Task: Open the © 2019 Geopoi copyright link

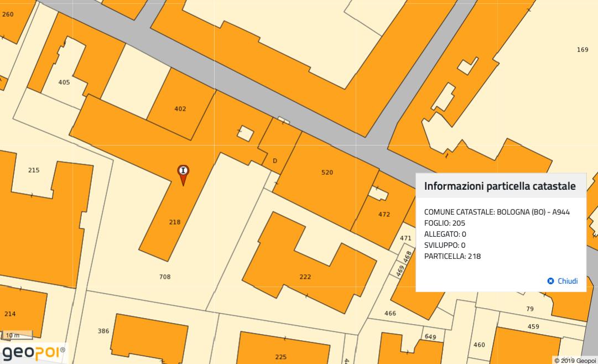Action: [x=574, y=360]
